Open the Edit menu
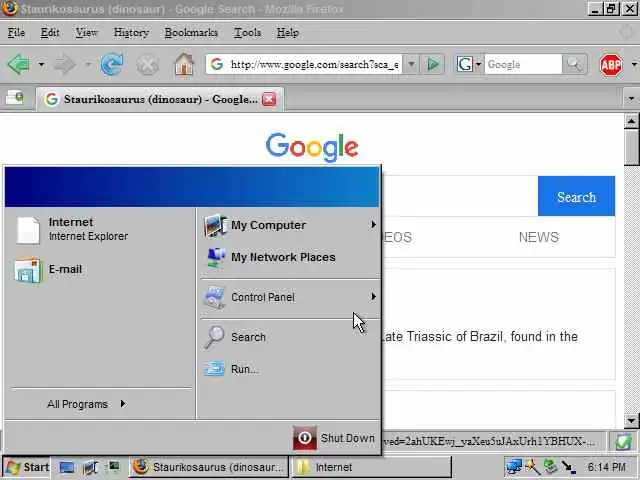The image size is (640, 480). [50, 33]
